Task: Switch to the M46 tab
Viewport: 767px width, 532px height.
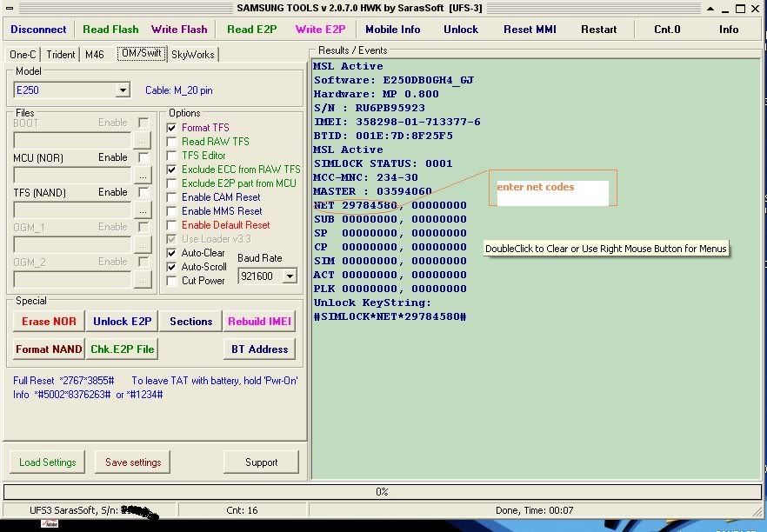Action: [x=95, y=54]
